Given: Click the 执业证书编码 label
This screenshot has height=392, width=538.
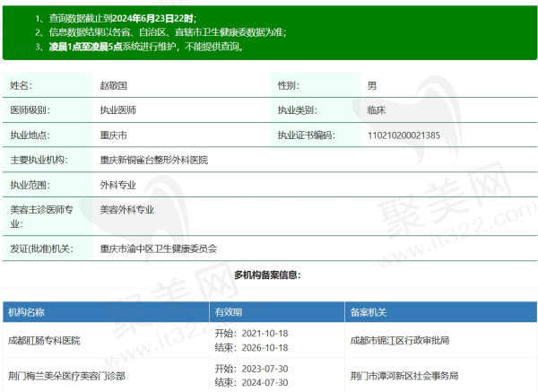Looking at the screenshot, I should (307, 135).
